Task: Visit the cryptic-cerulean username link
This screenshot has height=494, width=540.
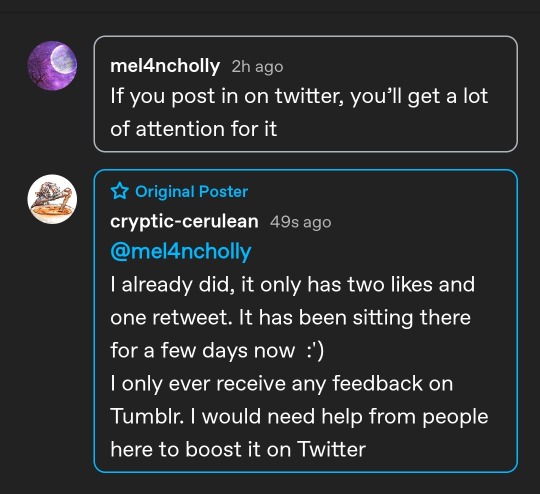Action: click(184, 221)
